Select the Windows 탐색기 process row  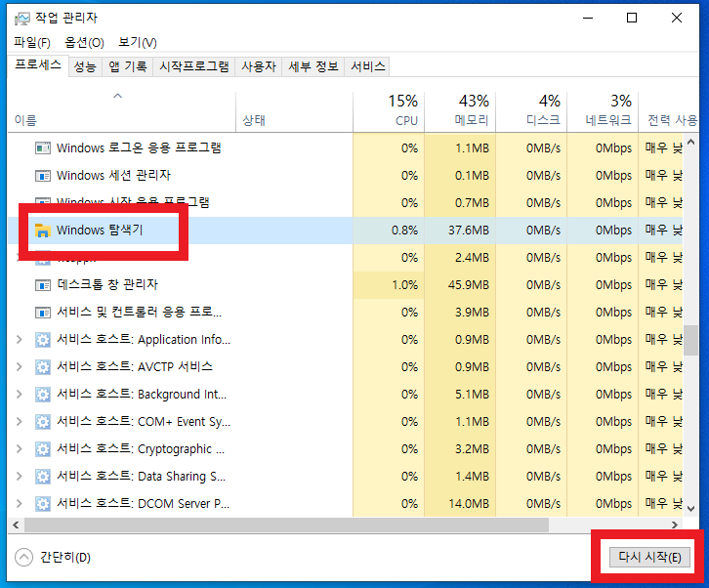pyautogui.click(x=345, y=231)
